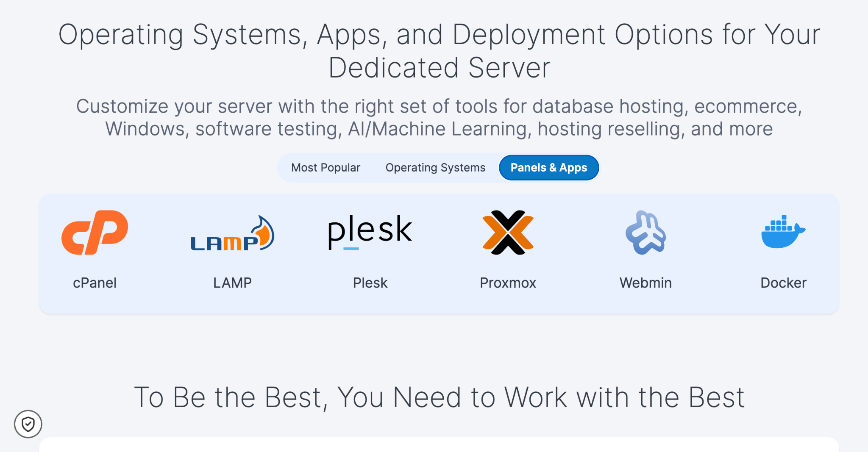Click the cPanel logo icon
Image resolution: width=868 pixels, height=452 pixels.
pyautogui.click(x=95, y=232)
